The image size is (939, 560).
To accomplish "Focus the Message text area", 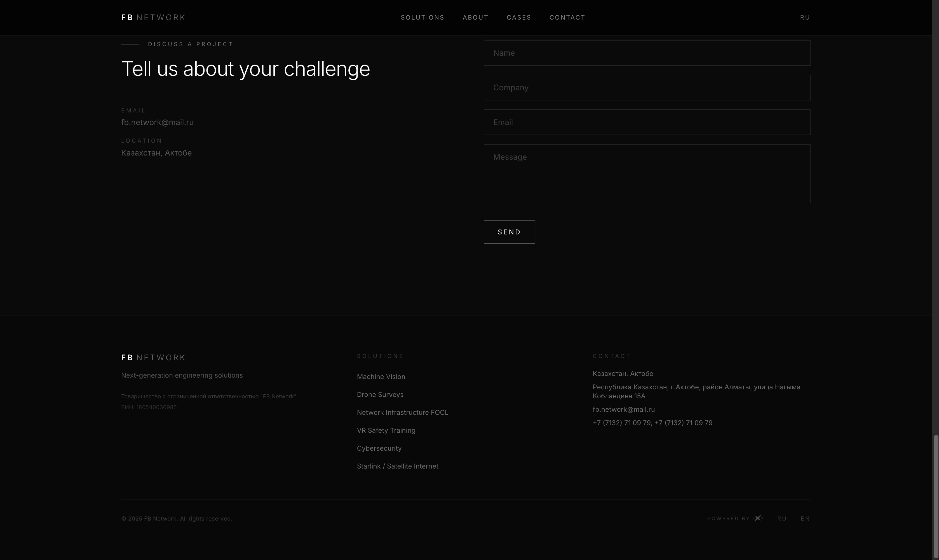I will 647,174.
